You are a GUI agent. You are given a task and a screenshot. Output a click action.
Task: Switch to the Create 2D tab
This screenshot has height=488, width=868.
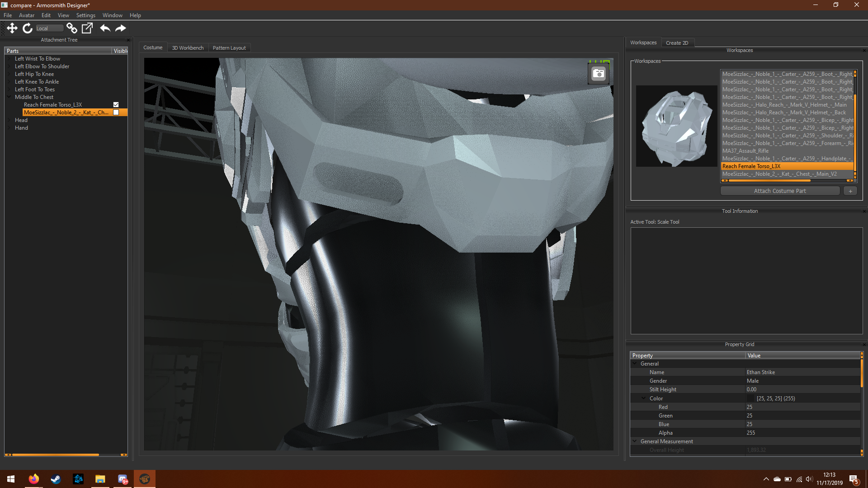(x=677, y=43)
